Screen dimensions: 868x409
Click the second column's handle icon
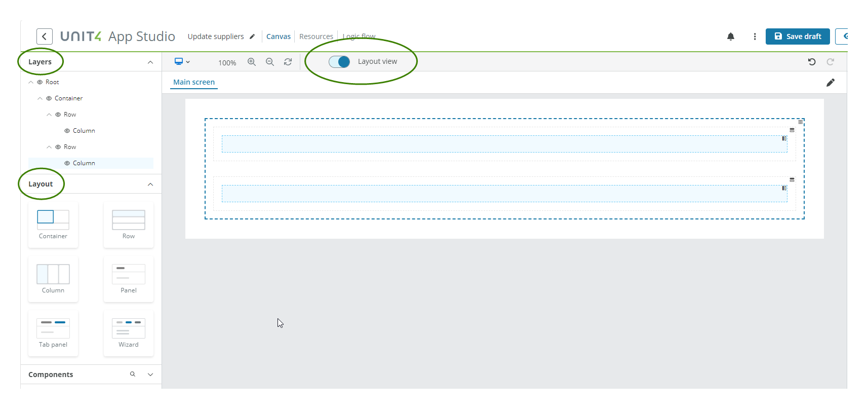click(784, 188)
